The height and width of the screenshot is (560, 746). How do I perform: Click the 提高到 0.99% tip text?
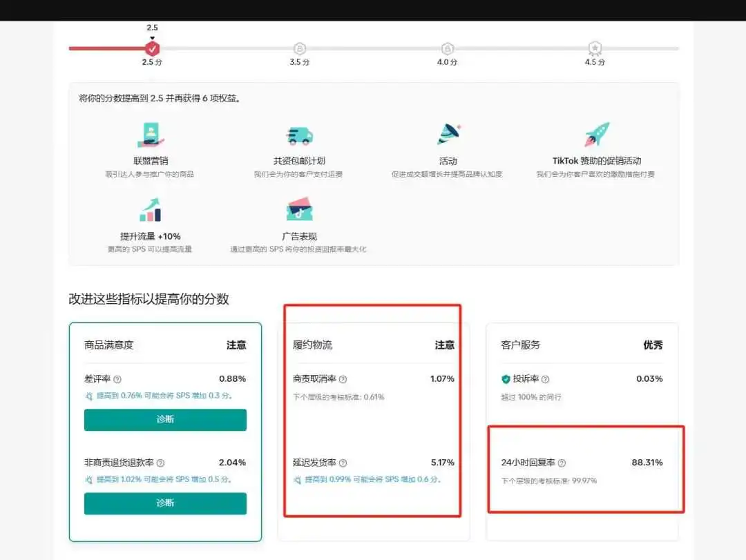373,480
